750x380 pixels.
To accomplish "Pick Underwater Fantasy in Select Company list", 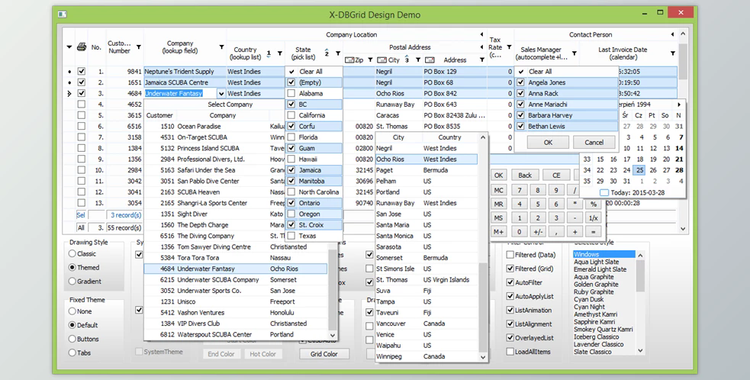I will [x=235, y=269].
